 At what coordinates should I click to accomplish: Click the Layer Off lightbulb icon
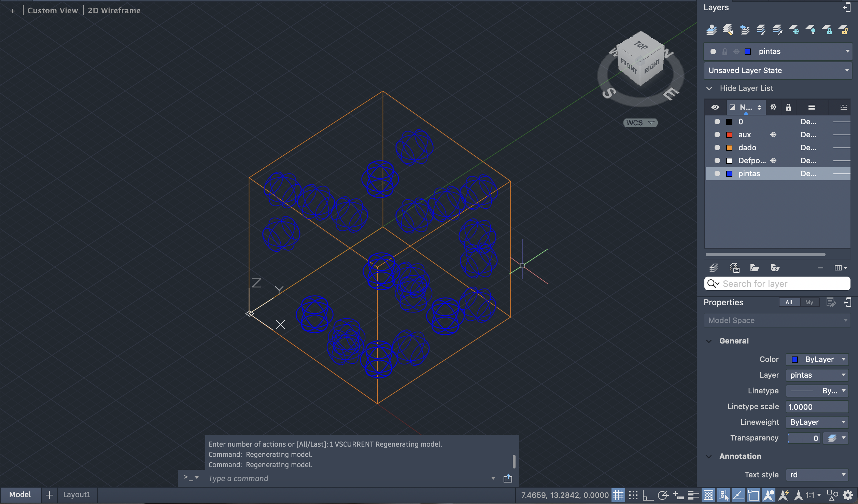811,30
